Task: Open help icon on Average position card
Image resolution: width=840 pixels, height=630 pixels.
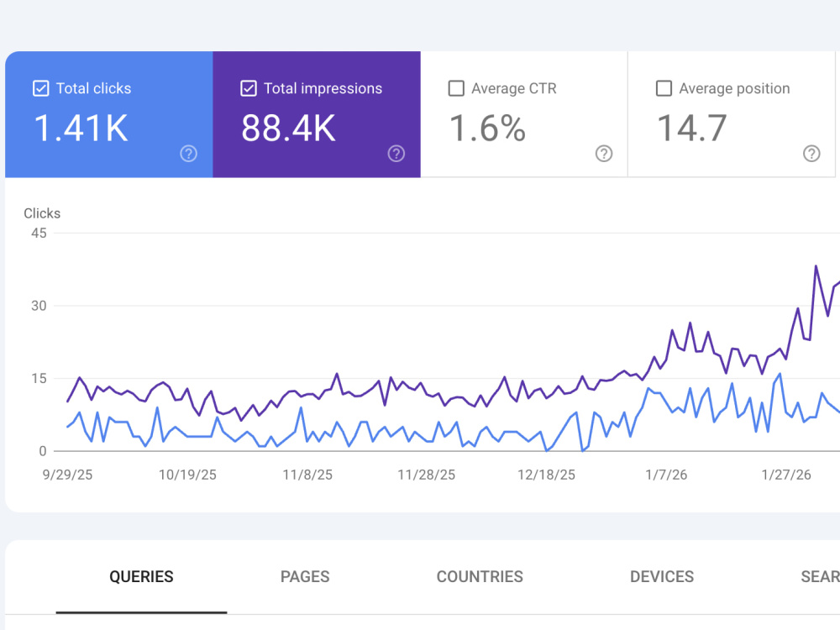Action: coord(811,154)
